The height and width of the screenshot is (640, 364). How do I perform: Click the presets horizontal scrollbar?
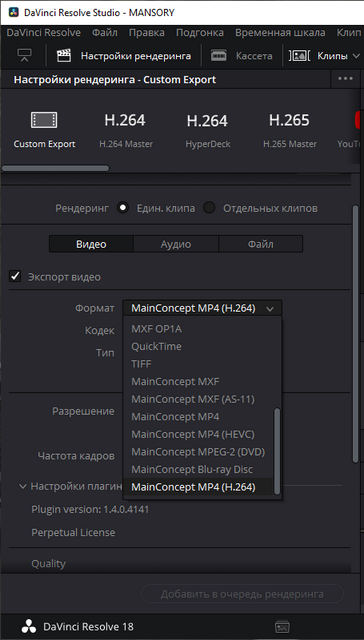(56, 168)
